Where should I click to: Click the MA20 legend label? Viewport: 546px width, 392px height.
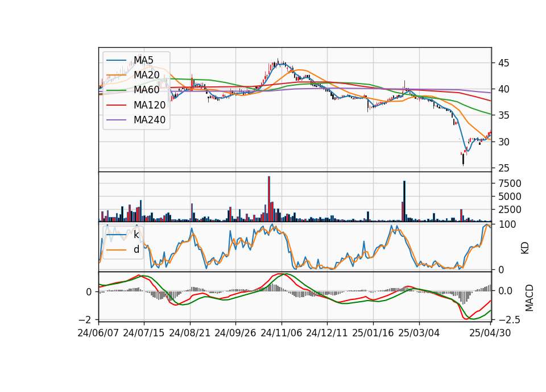[146, 75]
